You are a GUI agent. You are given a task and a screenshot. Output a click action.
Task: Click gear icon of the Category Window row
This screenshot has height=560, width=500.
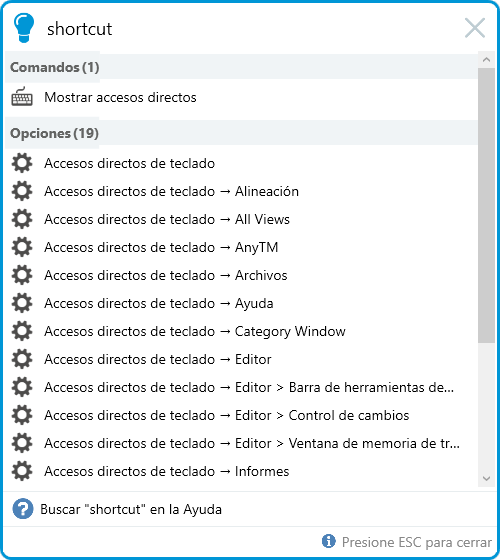[22, 331]
